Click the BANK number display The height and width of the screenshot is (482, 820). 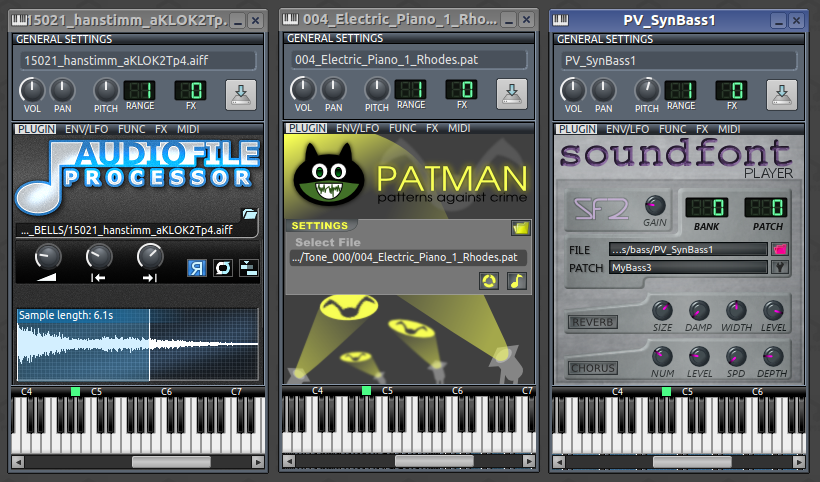coord(706,207)
